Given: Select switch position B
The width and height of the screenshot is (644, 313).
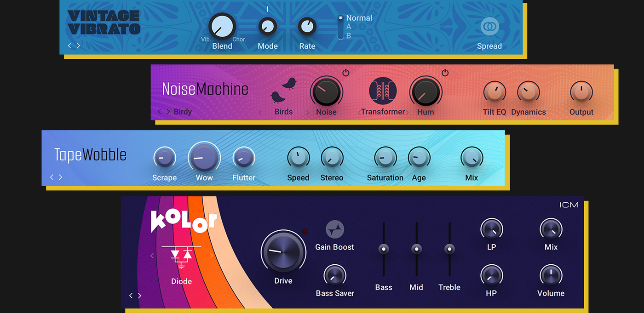Looking at the screenshot, I should (349, 35).
